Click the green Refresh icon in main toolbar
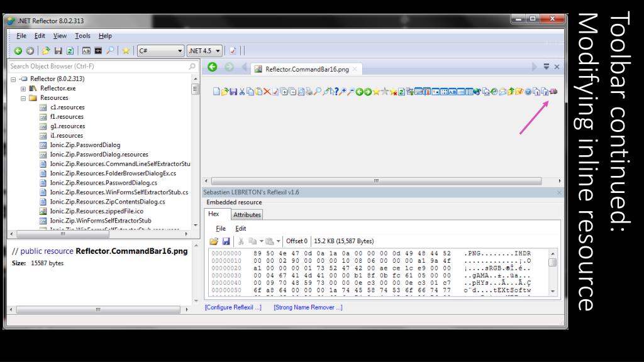The width and height of the screenshot is (644, 362). (70, 51)
